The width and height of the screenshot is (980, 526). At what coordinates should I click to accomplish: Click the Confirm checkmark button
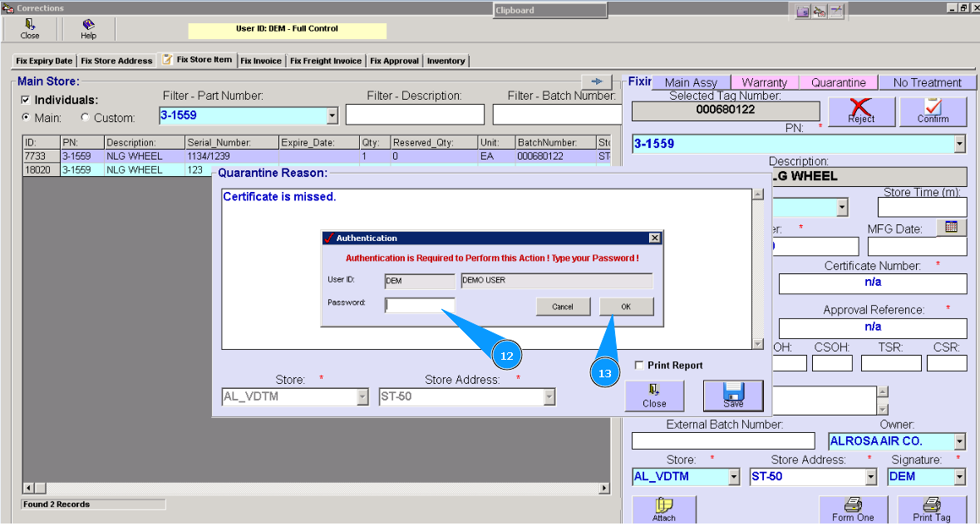click(933, 112)
